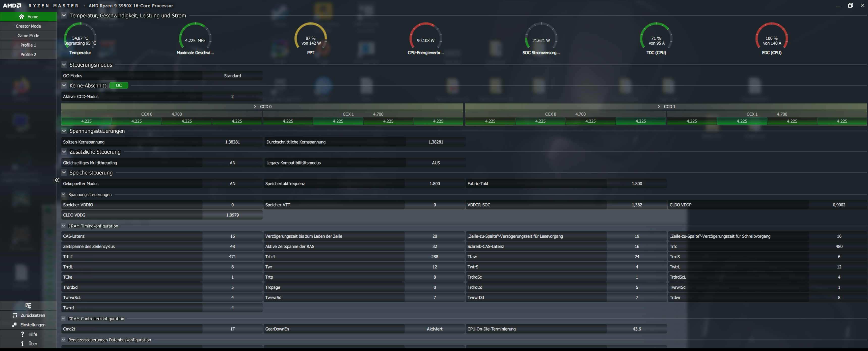Open the Profile 2 tab
868x351 pixels.
click(28, 55)
